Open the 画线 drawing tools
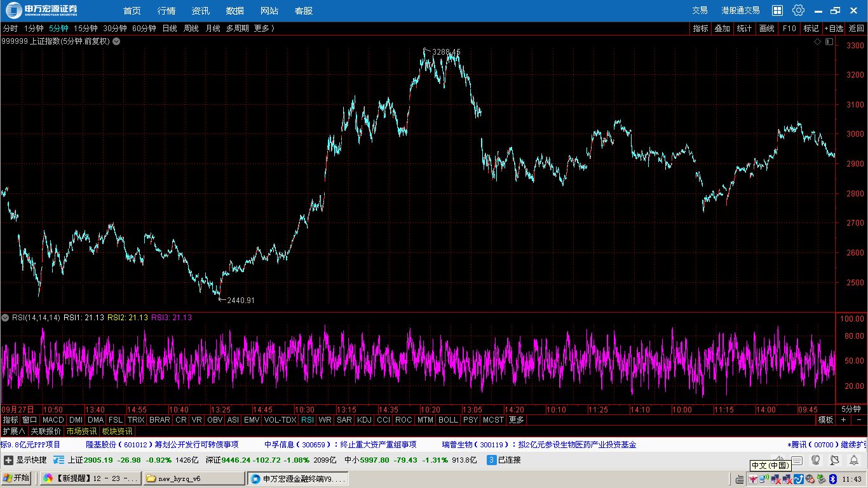The image size is (868, 488). [x=767, y=29]
